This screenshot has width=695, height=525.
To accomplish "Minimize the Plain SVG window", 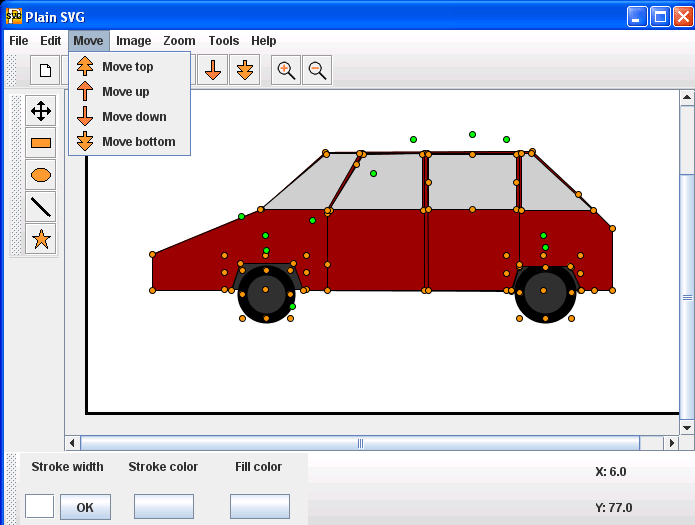I will (637, 17).
